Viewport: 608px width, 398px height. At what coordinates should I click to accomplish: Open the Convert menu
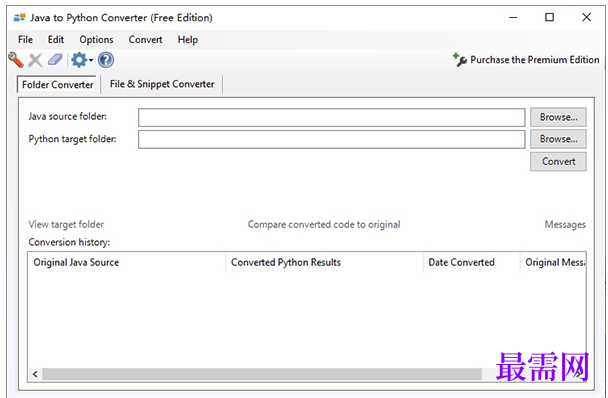coord(145,40)
